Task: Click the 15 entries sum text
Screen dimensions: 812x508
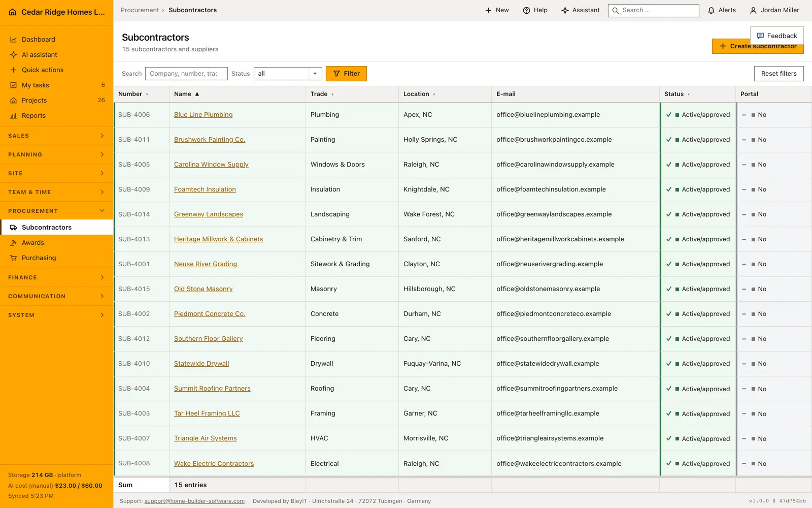Action: pos(190,485)
